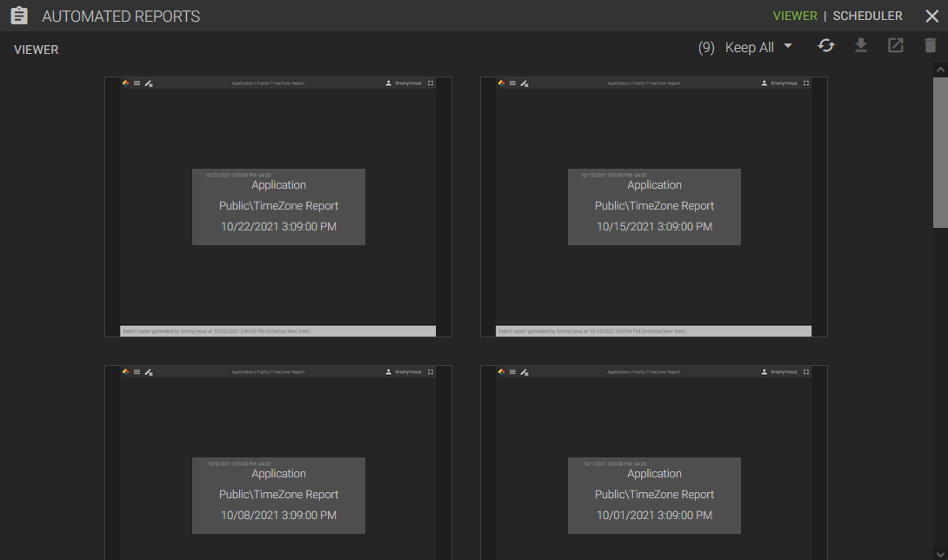Screen dimensions: 948x560
Task: Click the footer bar of 10/22/2021 report
Action: (x=278, y=331)
